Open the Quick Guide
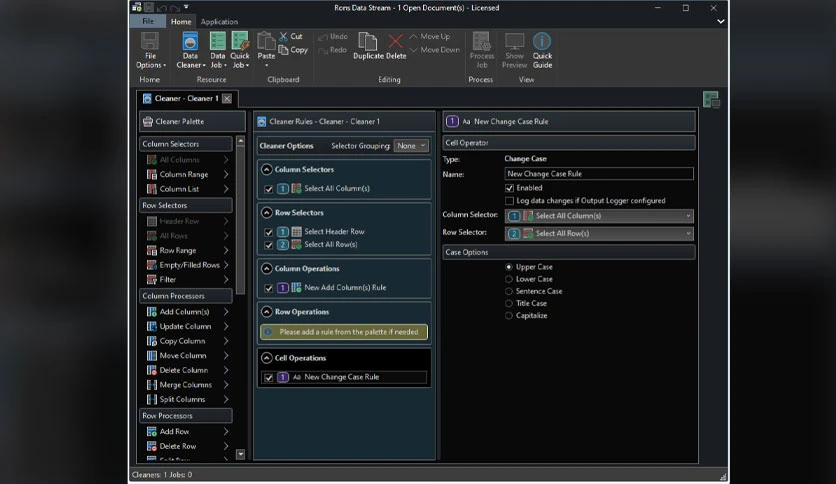The height and width of the screenshot is (484, 836). coord(542,51)
